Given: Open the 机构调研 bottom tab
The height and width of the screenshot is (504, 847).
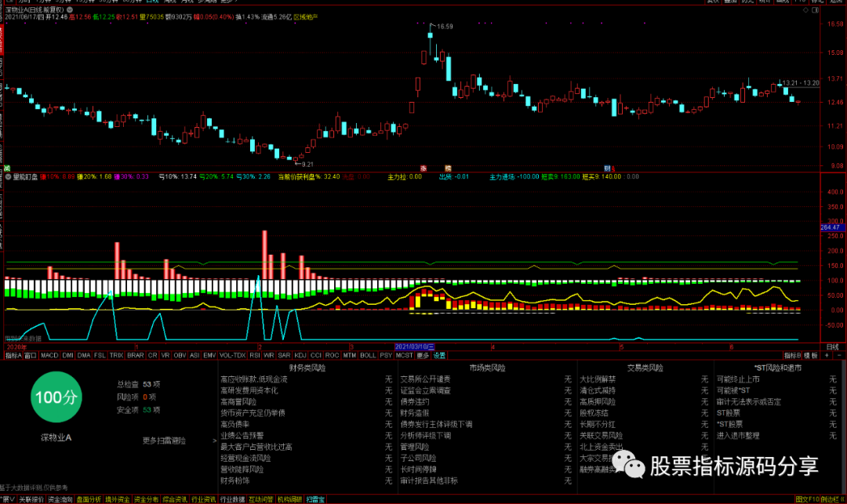Looking at the screenshot, I should (289, 499).
